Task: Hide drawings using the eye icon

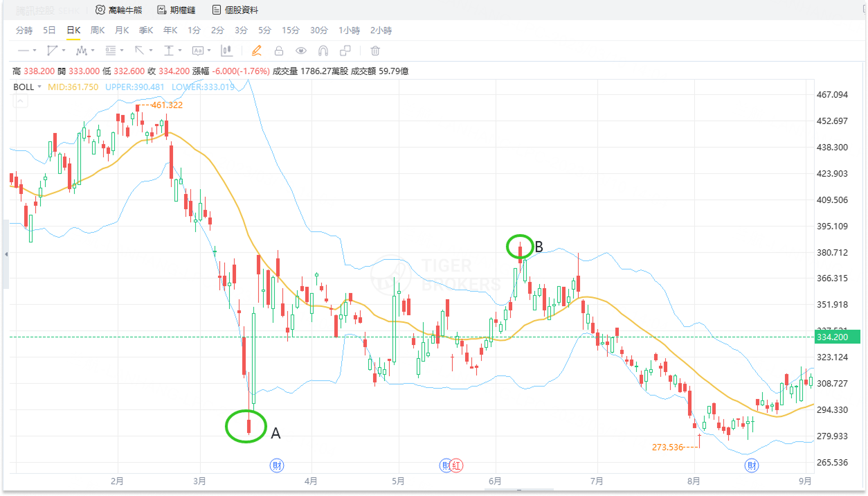Action: pyautogui.click(x=301, y=51)
